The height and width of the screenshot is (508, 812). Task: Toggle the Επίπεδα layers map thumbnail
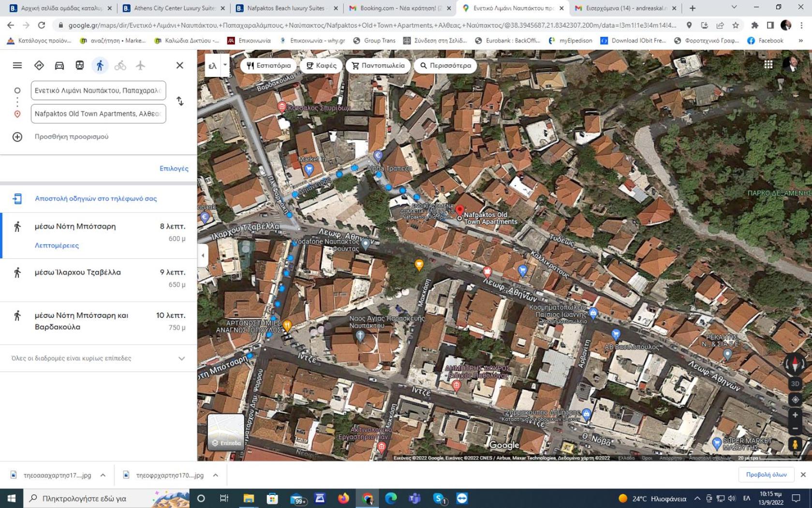point(226,432)
